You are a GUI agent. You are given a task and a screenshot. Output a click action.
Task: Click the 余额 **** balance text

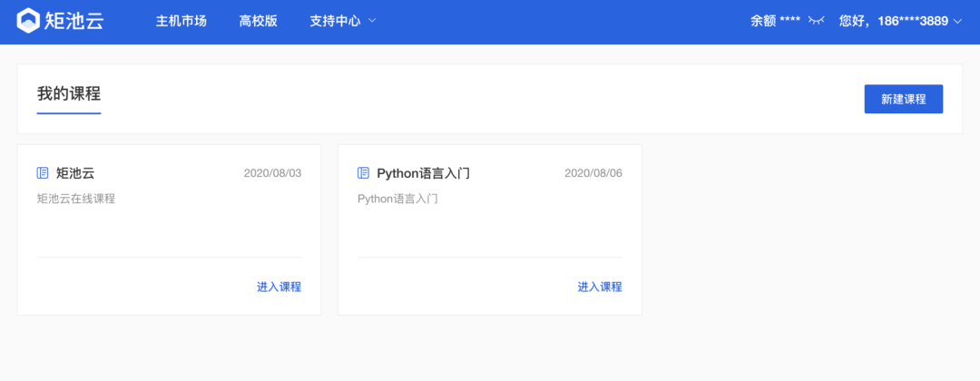coord(775,21)
